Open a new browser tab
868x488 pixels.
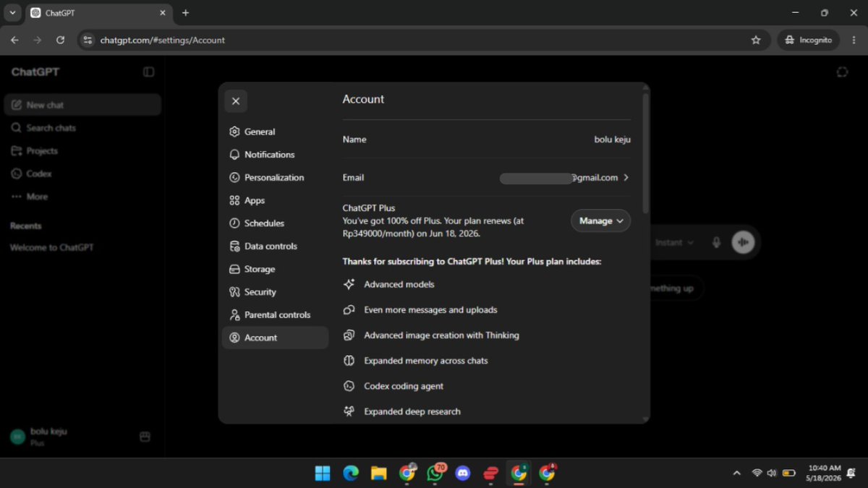(186, 13)
